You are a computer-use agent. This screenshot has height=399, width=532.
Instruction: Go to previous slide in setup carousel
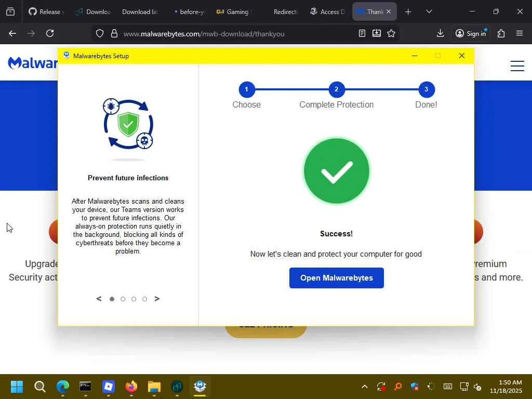[99, 299]
